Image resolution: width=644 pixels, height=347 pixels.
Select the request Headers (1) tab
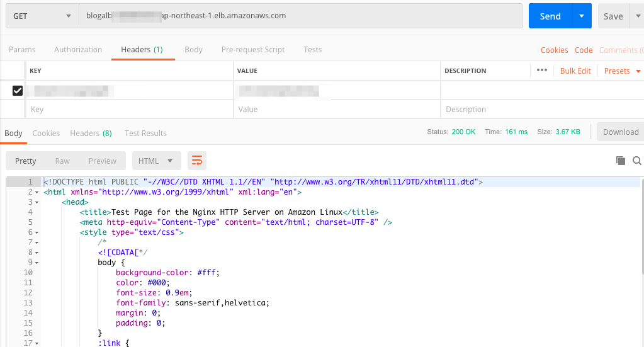[142, 50]
